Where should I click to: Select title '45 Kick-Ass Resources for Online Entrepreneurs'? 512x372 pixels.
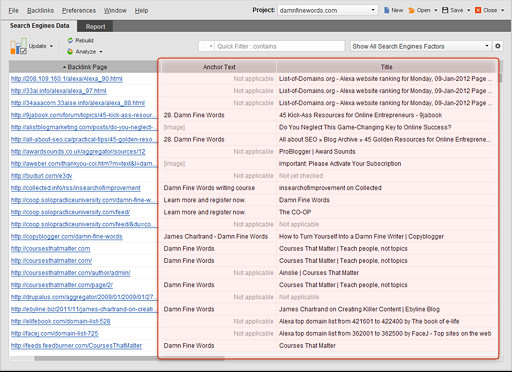[360, 115]
